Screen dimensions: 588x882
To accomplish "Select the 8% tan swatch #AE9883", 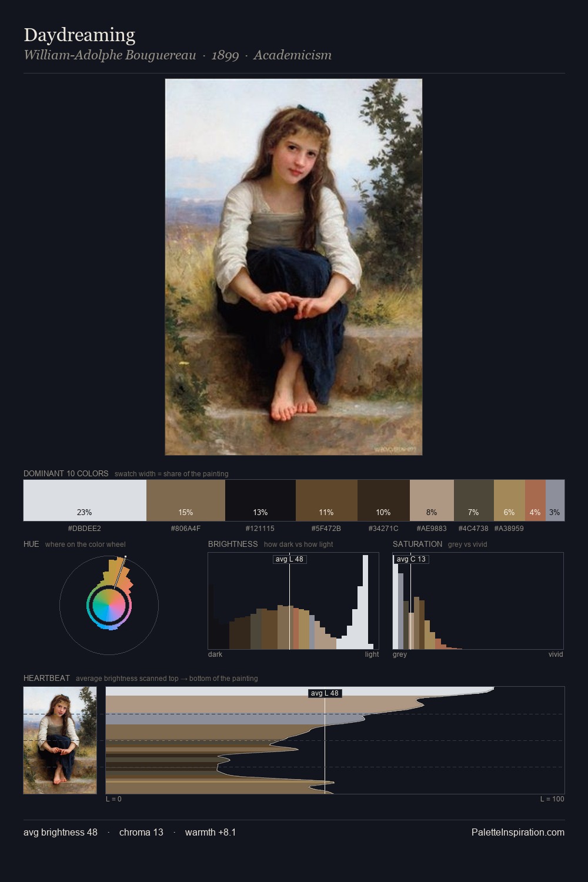I will (x=432, y=500).
